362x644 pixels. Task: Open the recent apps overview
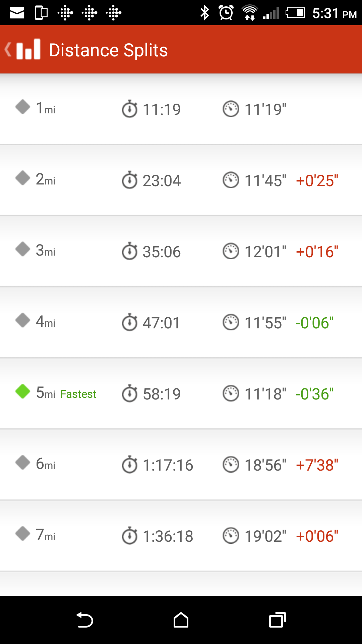pos(278,620)
